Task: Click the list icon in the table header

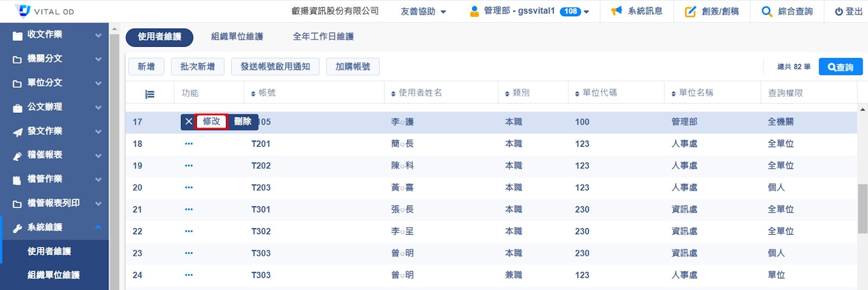Action: coord(150,94)
